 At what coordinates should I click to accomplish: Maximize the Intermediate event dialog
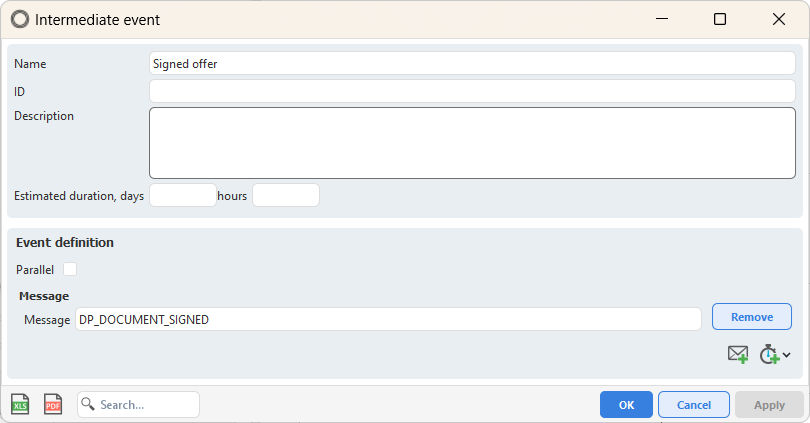click(720, 19)
